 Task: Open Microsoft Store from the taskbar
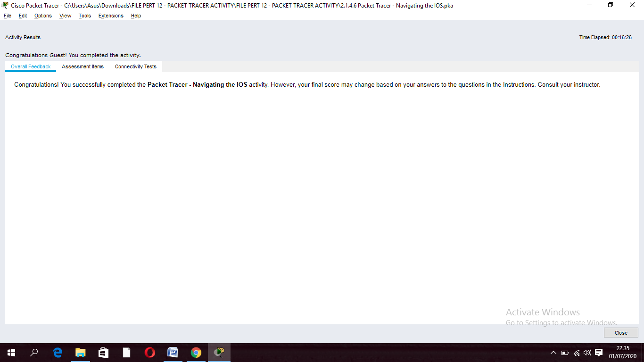coord(103,353)
